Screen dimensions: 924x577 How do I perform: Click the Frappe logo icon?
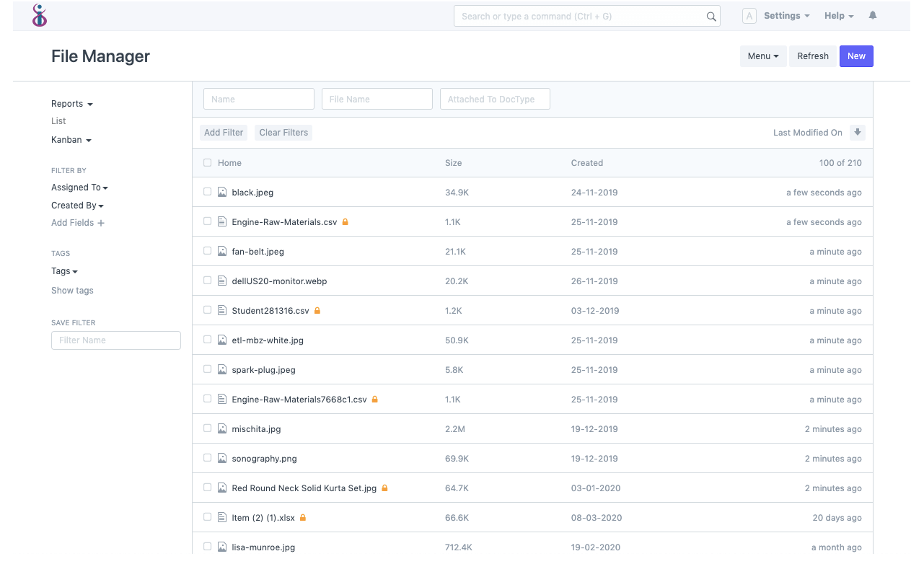40,15
